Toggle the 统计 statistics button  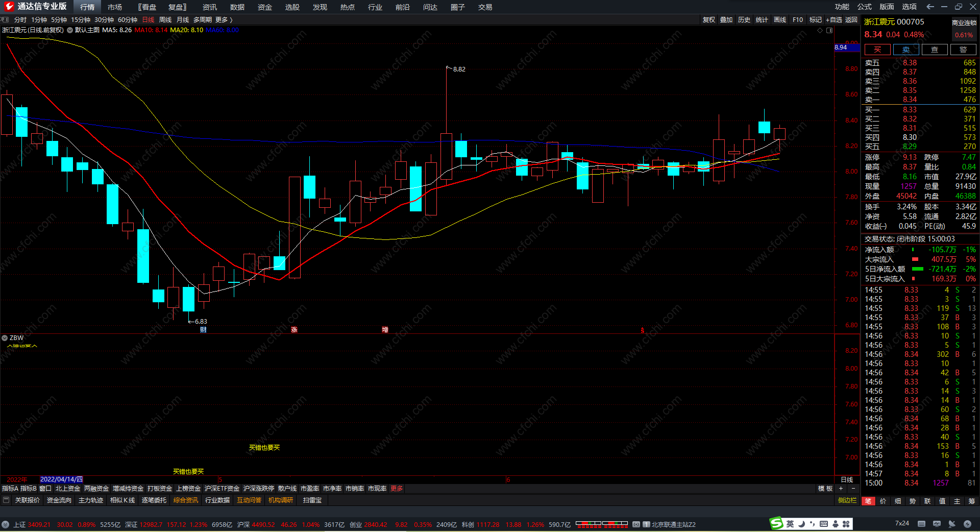click(762, 19)
